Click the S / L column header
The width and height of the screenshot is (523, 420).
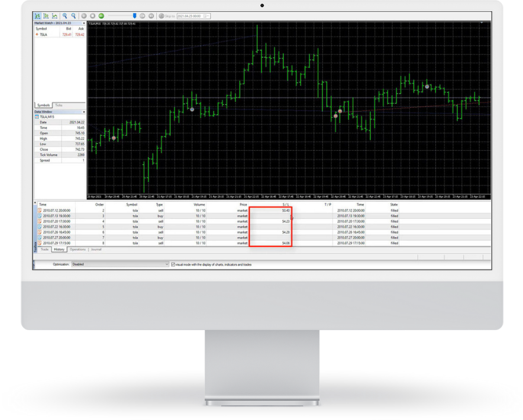click(x=286, y=204)
